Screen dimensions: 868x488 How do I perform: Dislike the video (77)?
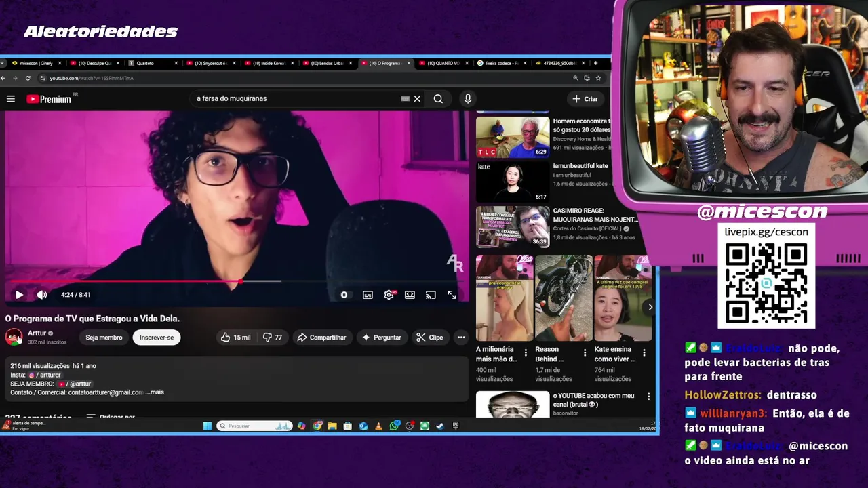pyautogui.click(x=273, y=338)
